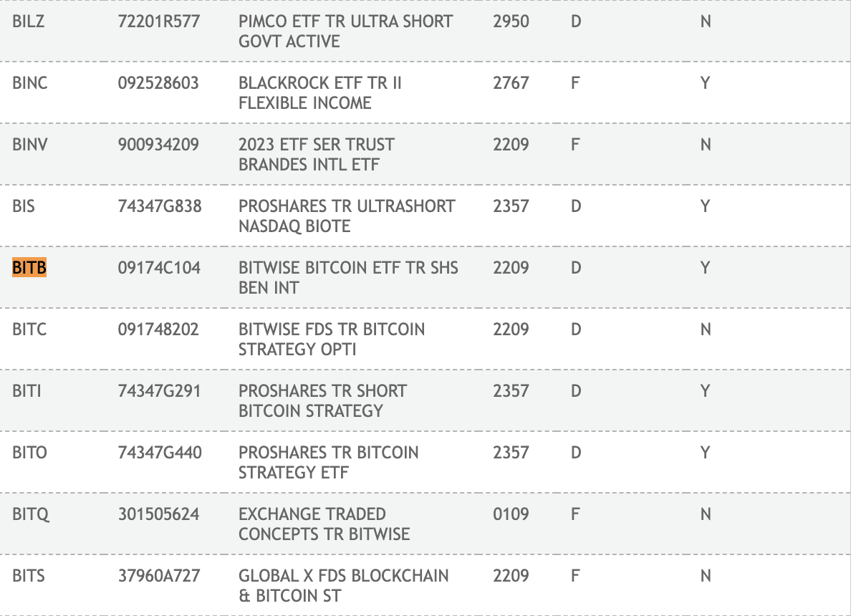Click the 2767 code in the BINC row

pyautogui.click(x=511, y=83)
